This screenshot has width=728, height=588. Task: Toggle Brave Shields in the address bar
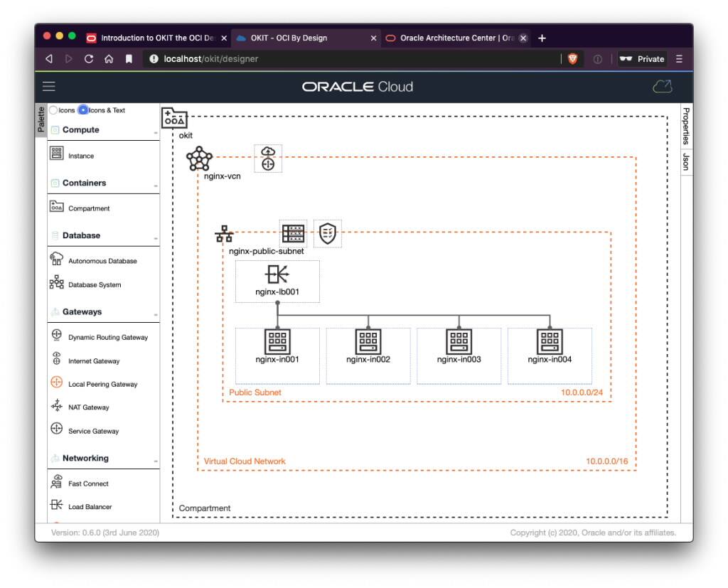pyautogui.click(x=573, y=59)
